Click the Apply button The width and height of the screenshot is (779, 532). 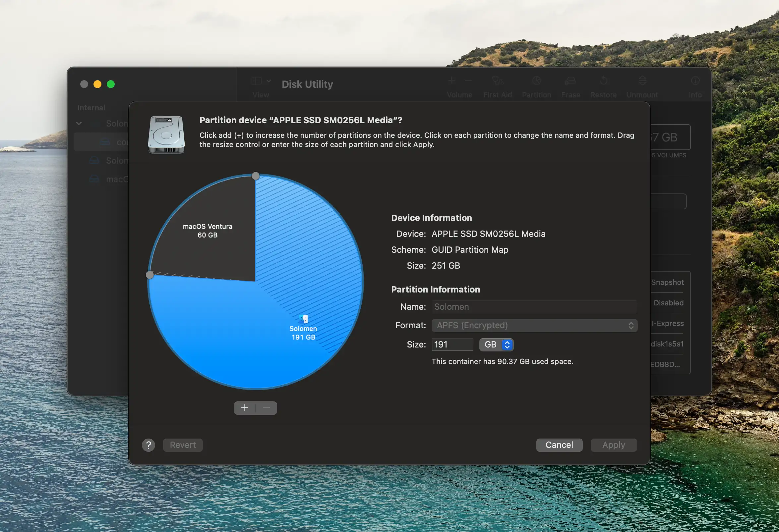[x=613, y=445]
